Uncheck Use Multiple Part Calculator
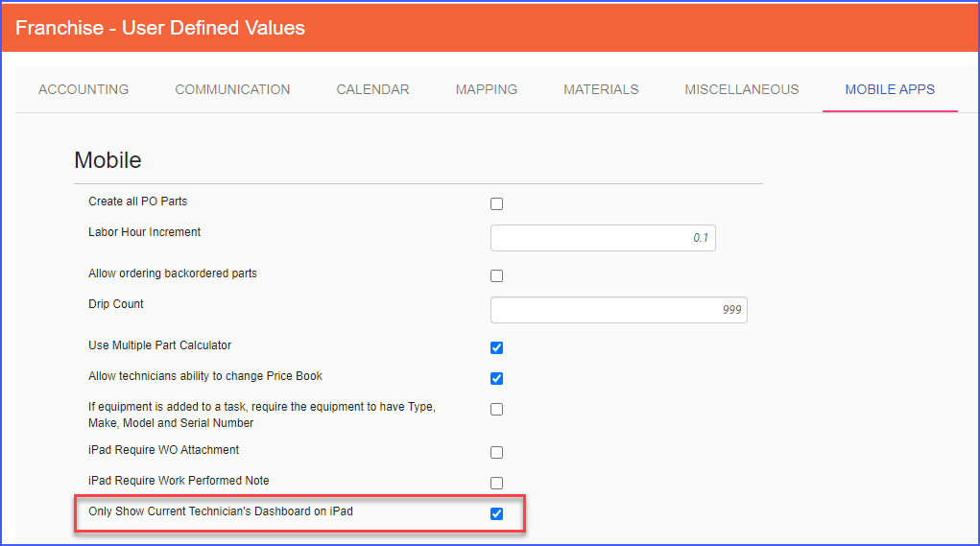 tap(497, 347)
